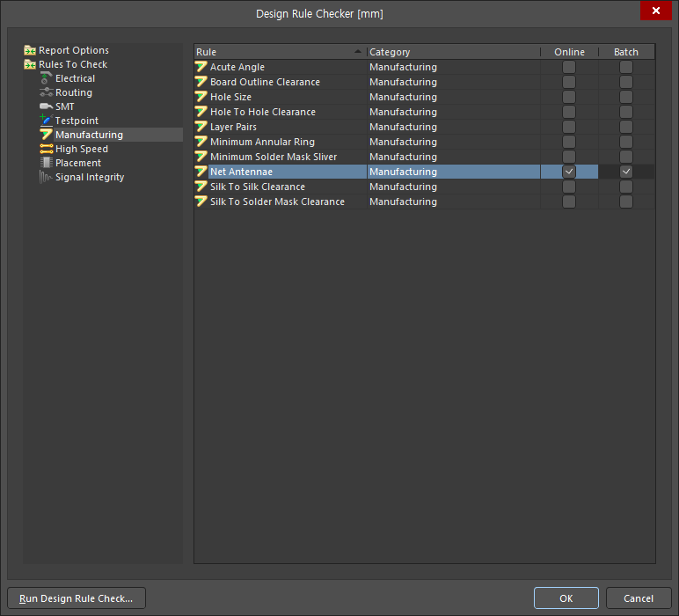Image resolution: width=679 pixels, height=616 pixels.
Task: Select the High Speed rules category
Action: pyautogui.click(x=82, y=149)
